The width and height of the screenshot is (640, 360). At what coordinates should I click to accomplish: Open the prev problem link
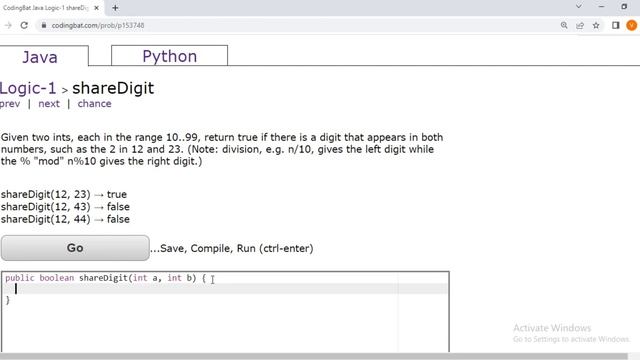(x=10, y=104)
